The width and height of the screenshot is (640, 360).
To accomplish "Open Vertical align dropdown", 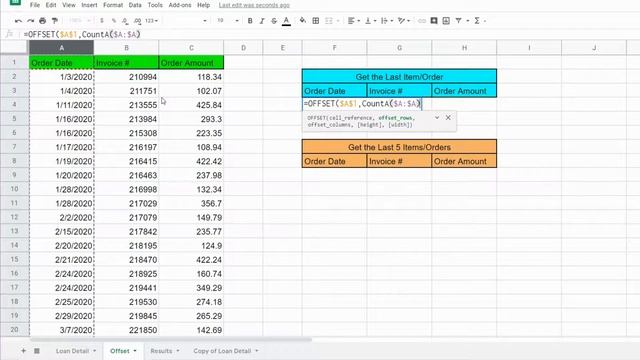I will 370,20.
